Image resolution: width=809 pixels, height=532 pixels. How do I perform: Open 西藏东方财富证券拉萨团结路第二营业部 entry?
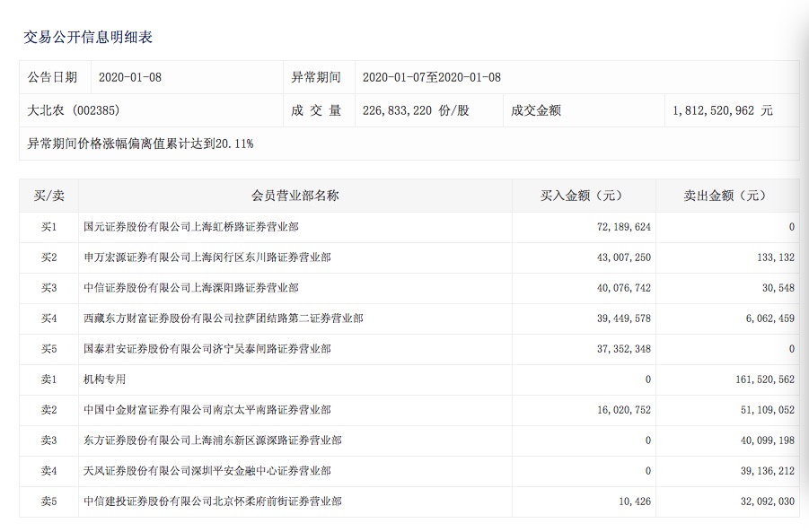[223, 318]
